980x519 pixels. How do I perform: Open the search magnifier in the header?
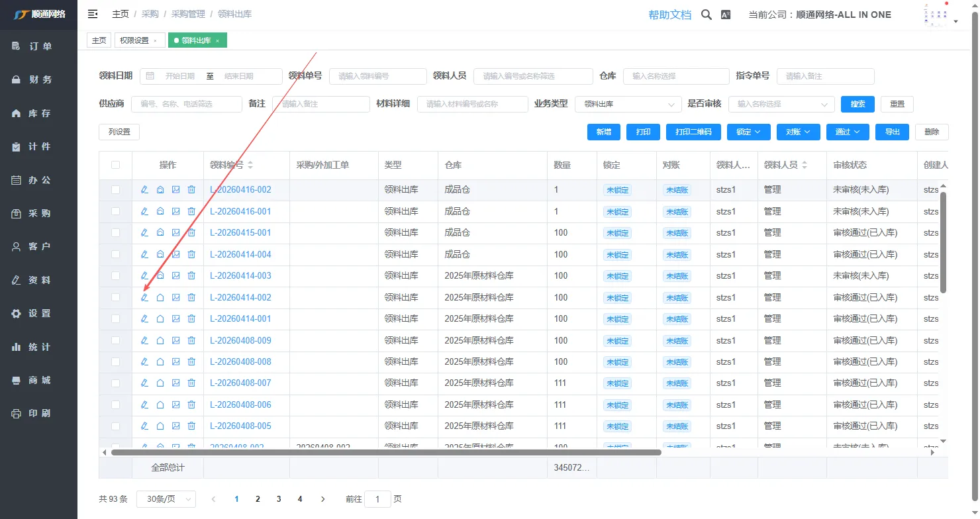[707, 15]
